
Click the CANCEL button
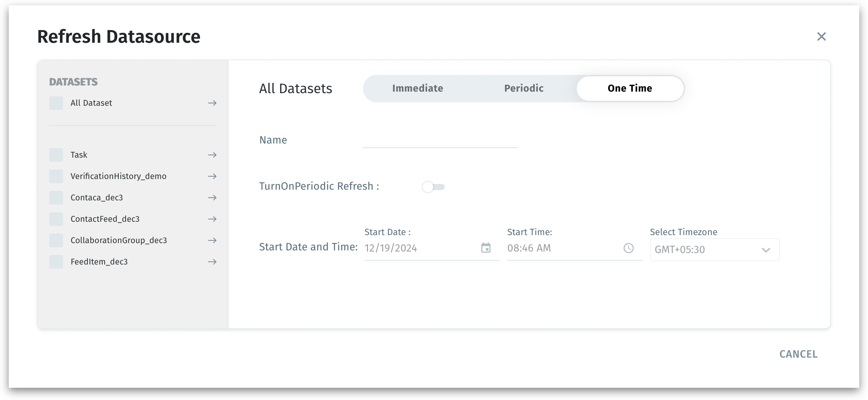point(798,354)
